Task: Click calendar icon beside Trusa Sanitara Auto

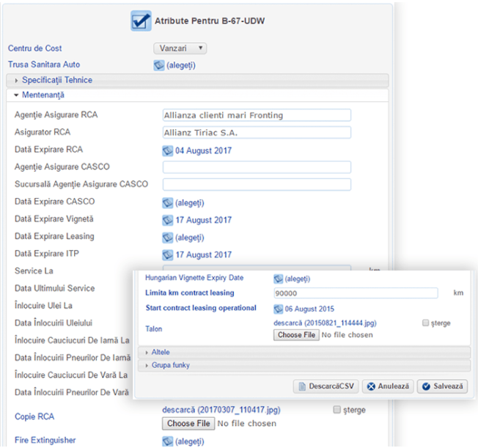Action: tap(158, 65)
